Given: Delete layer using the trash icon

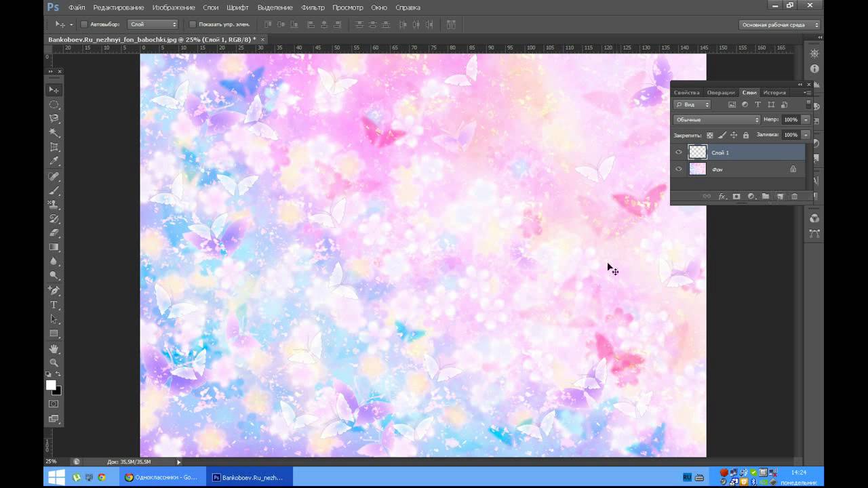Looking at the screenshot, I should click(795, 197).
